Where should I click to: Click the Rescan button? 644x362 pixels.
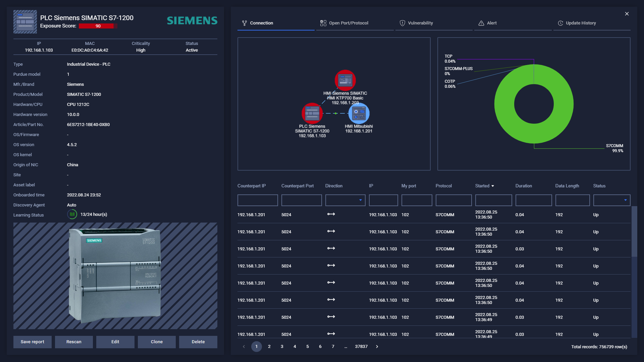point(74,342)
